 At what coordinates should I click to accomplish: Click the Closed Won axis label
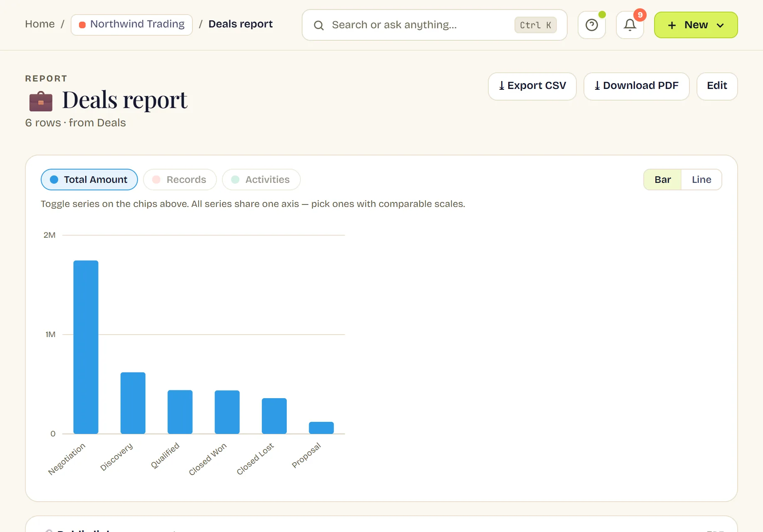(x=208, y=459)
